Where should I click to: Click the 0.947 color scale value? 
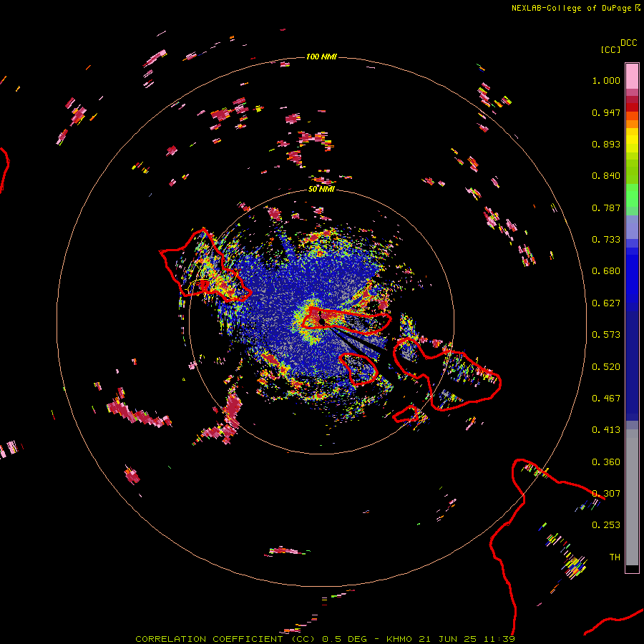606,112
